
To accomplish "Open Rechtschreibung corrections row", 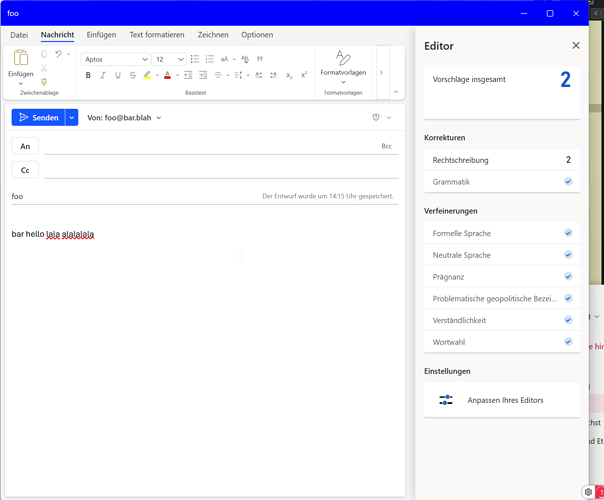I will [x=502, y=160].
